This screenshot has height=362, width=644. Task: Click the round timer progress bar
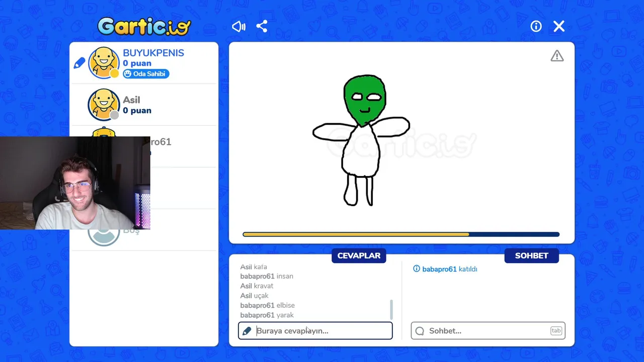point(401,234)
